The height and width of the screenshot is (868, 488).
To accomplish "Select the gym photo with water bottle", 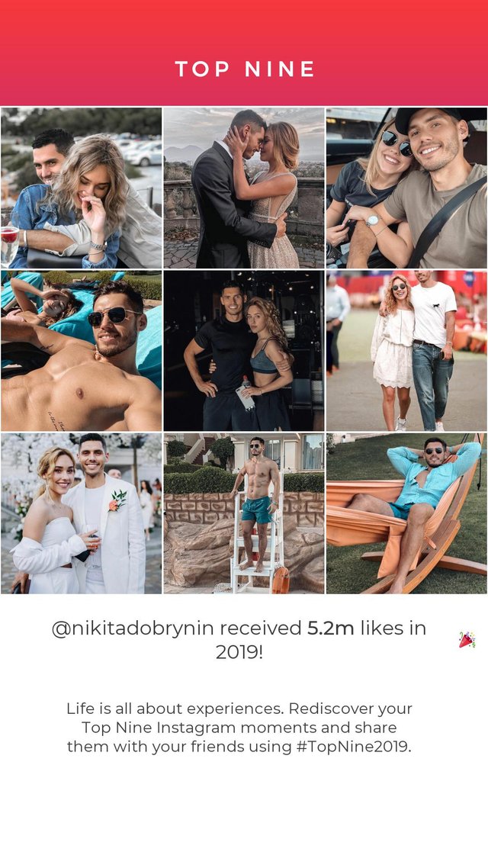I will click(x=244, y=351).
